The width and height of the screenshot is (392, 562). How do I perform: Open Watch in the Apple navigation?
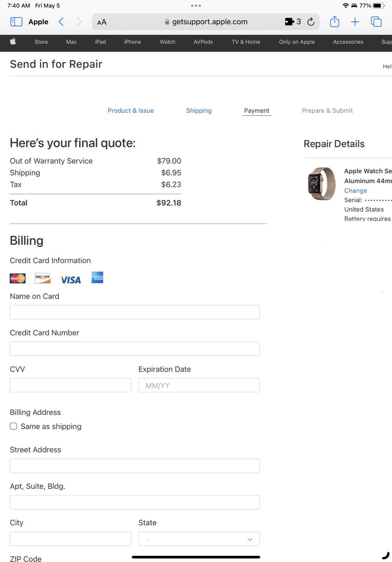point(167,42)
